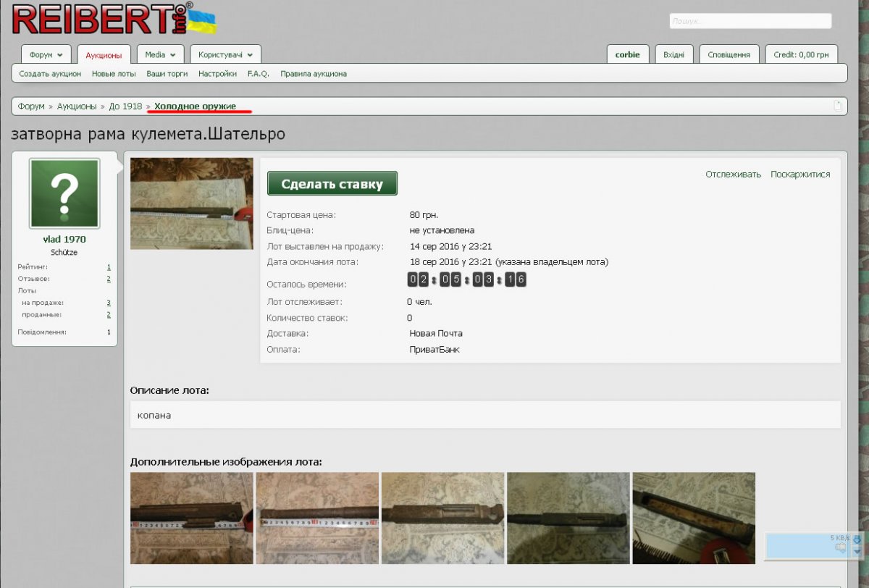Go to Правила аукциона page
Viewport: 869px width, 588px height.
pos(313,74)
